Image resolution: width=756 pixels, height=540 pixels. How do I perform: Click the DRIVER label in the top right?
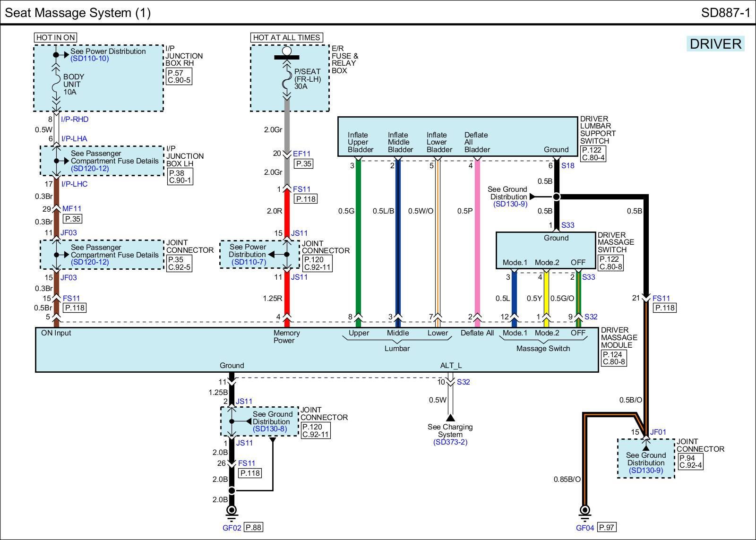(x=715, y=44)
